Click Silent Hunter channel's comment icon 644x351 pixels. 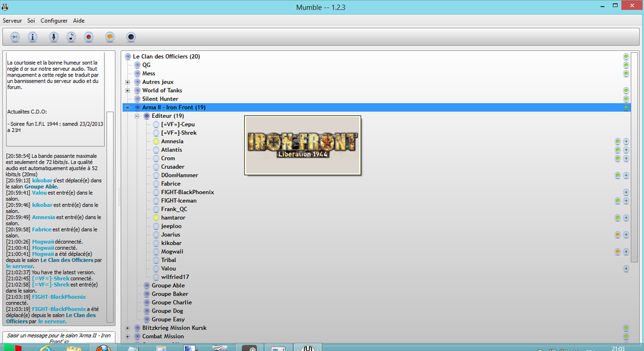point(626,99)
